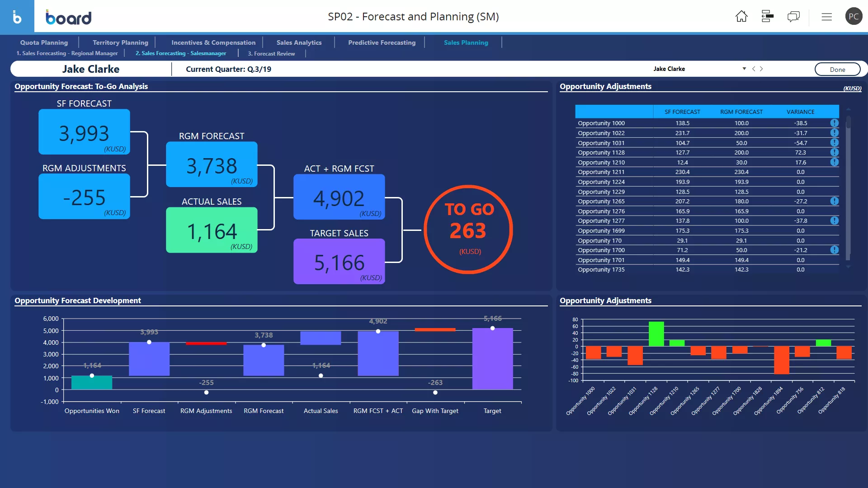
Task: Click the chat/comments icon
Action: click(793, 16)
